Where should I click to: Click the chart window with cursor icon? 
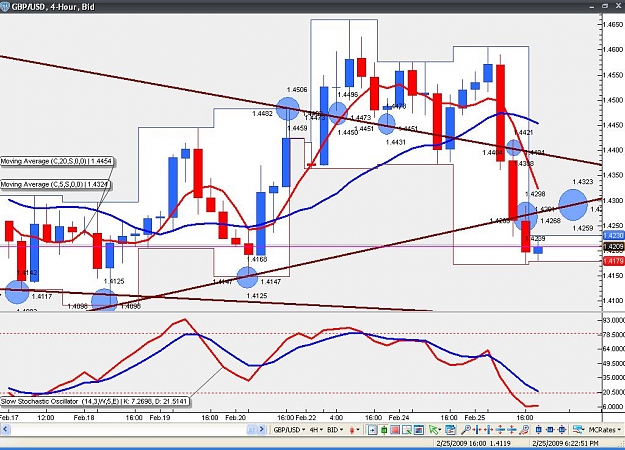pos(407,430)
